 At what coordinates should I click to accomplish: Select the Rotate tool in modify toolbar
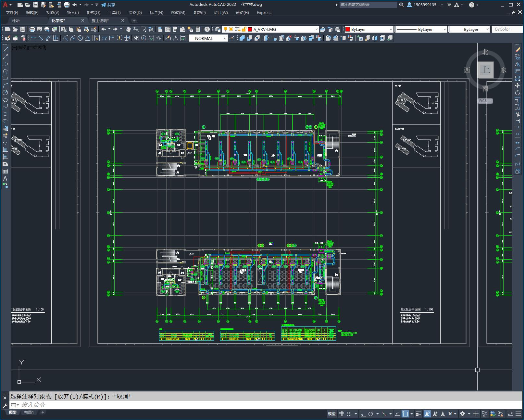coord(518,93)
